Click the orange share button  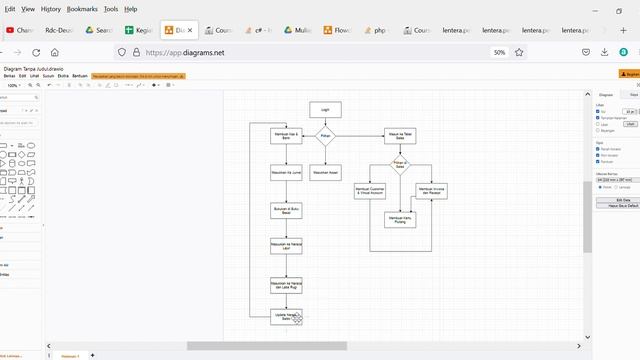point(630,74)
